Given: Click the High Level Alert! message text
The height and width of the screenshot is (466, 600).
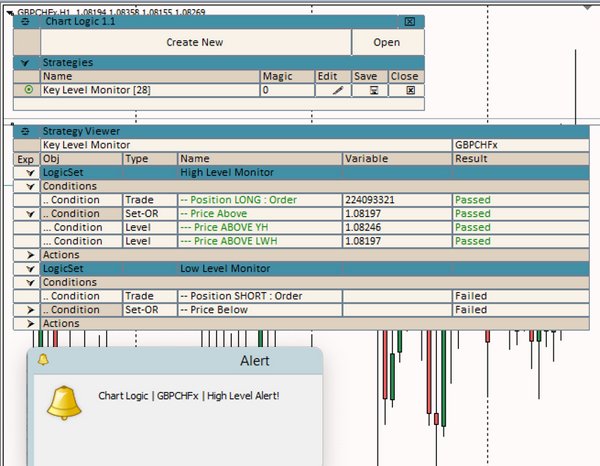Looking at the screenshot, I should click(x=243, y=396).
